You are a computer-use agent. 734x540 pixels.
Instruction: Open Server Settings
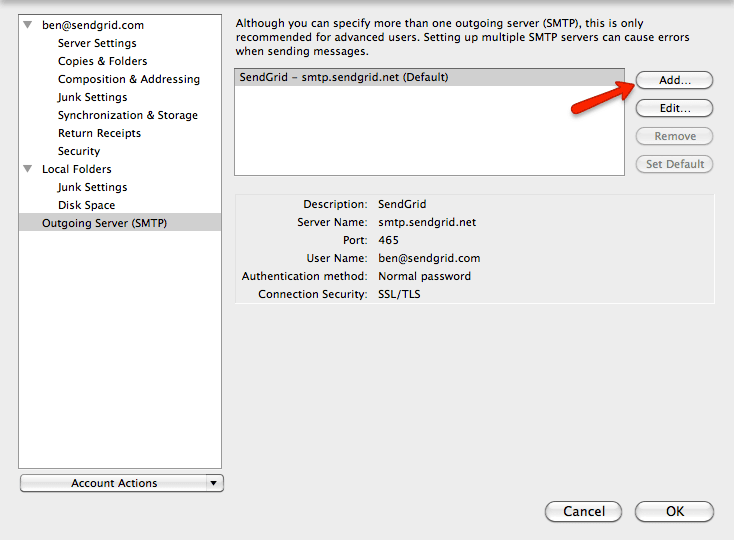[x=97, y=43]
